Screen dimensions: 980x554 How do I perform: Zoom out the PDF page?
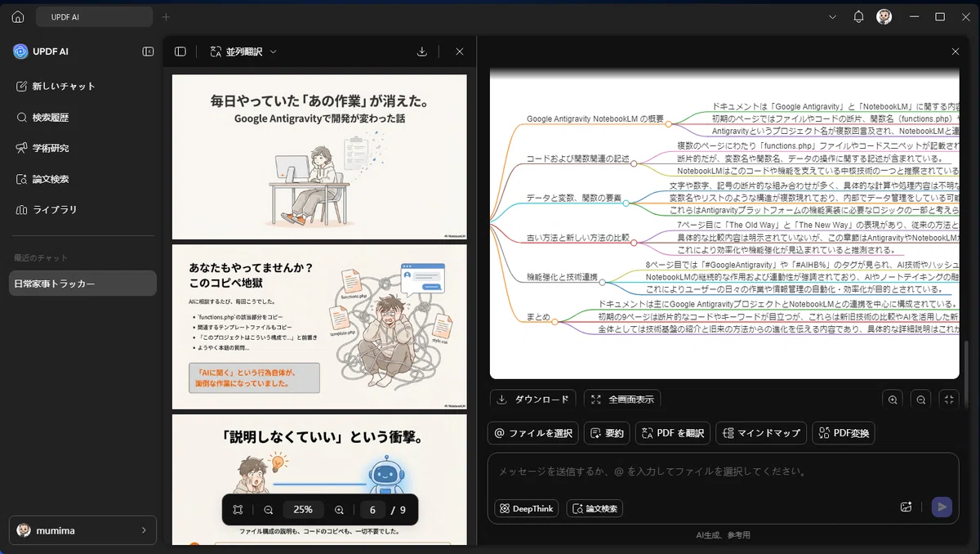tap(269, 510)
